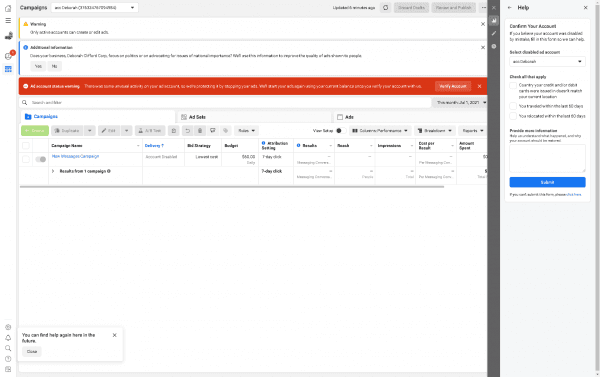This screenshot has height=377, width=600.
Task: Open the hamburger menu in left sidebar
Action: (8, 20)
